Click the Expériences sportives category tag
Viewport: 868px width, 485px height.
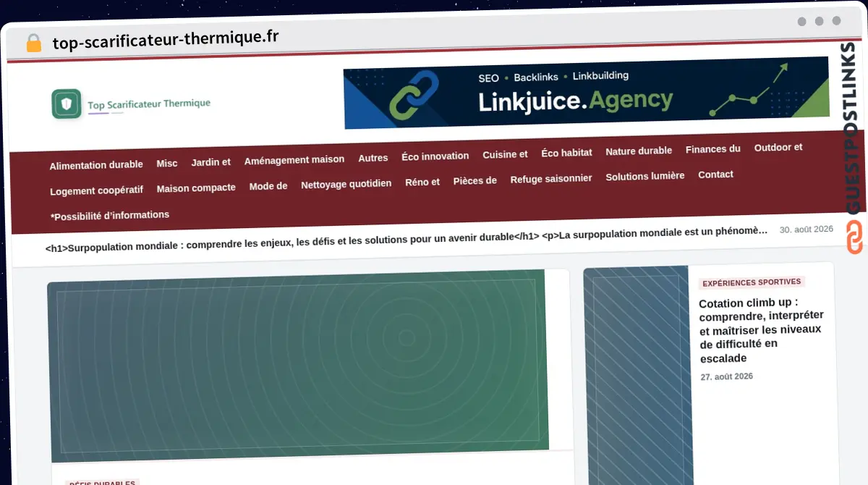752,282
